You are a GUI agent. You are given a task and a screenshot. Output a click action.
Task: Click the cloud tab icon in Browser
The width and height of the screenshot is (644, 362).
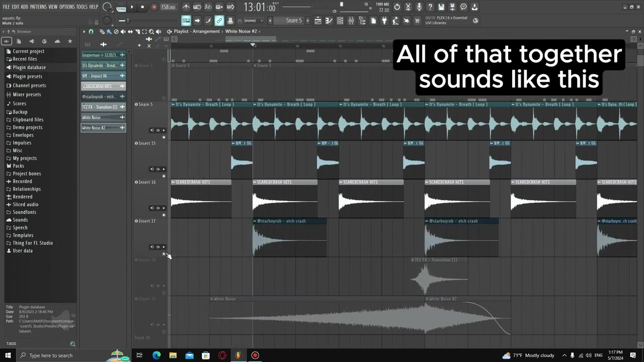click(x=57, y=41)
